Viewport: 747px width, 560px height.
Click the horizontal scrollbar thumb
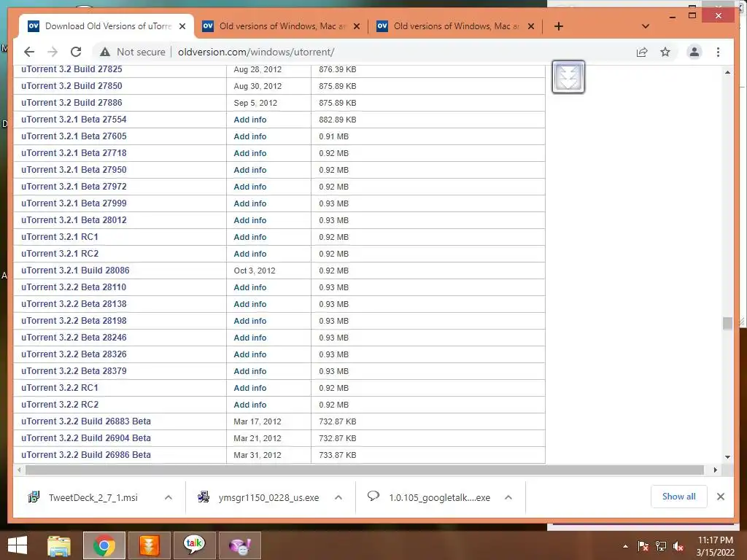(365, 470)
